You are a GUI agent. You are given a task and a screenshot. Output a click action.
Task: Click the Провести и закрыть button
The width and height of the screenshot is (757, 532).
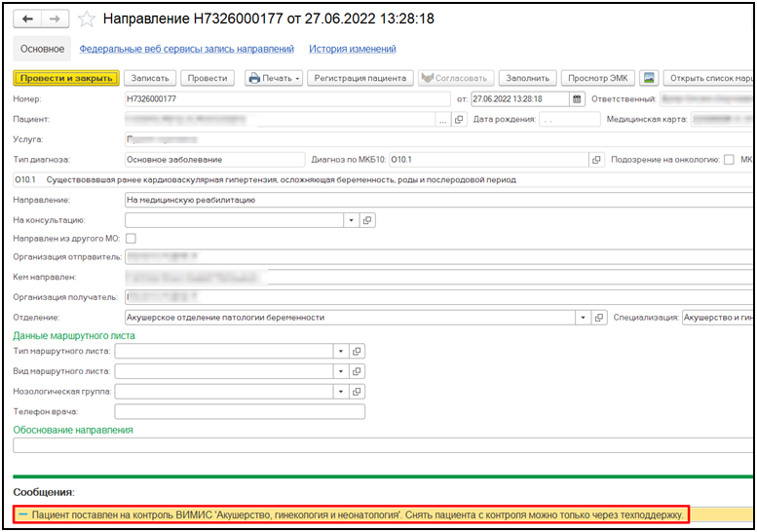(65, 78)
